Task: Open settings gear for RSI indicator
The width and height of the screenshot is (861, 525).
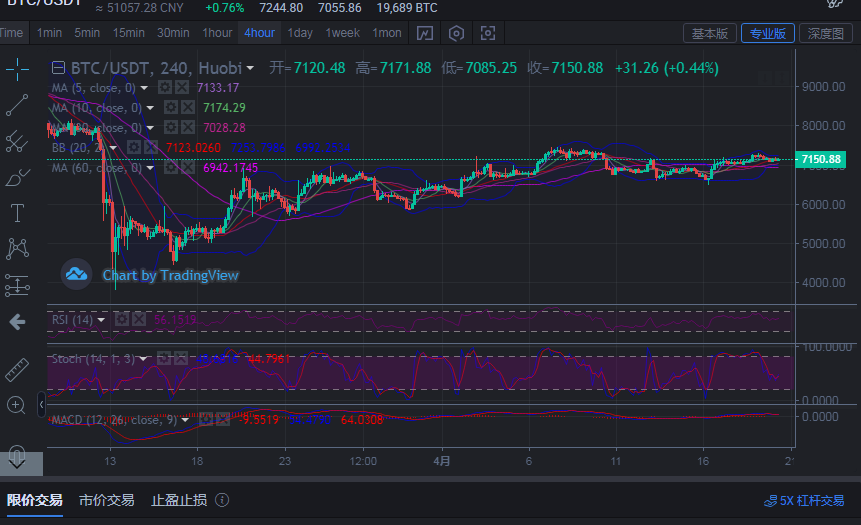Action: click(122, 320)
